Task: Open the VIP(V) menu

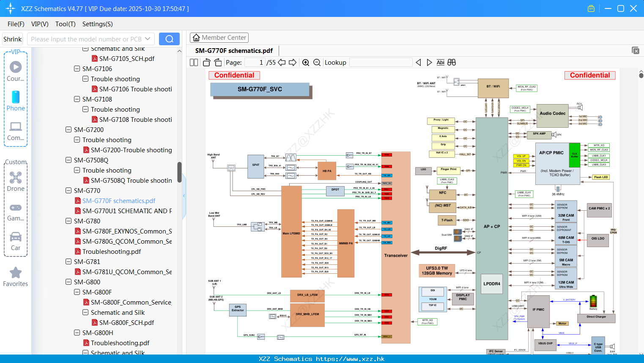Action: (x=40, y=24)
